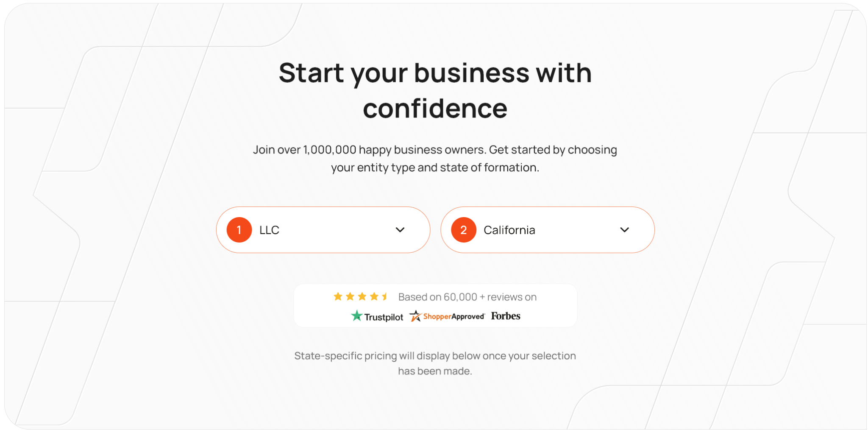This screenshot has width=868, height=430.
Task: Click the first yellow rating star
Action: (x=337, y=296)
